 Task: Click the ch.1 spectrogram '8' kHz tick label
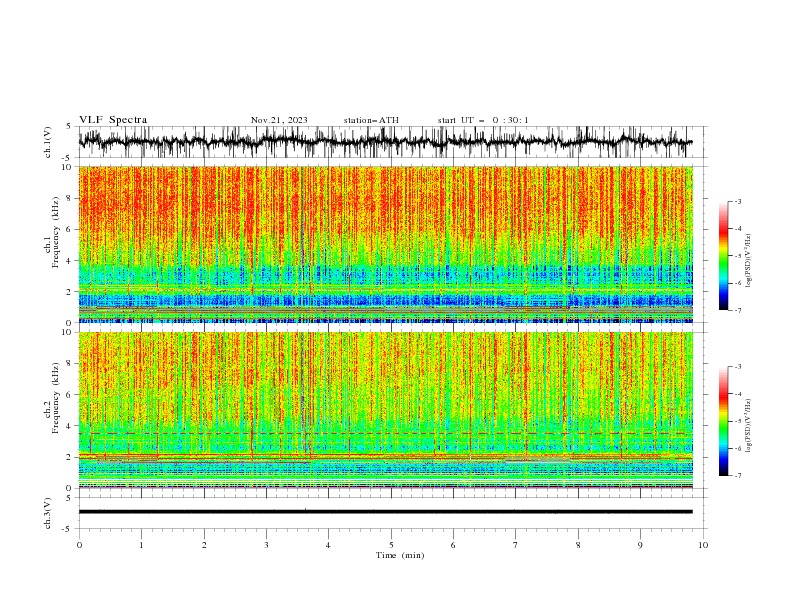[70, 198]
